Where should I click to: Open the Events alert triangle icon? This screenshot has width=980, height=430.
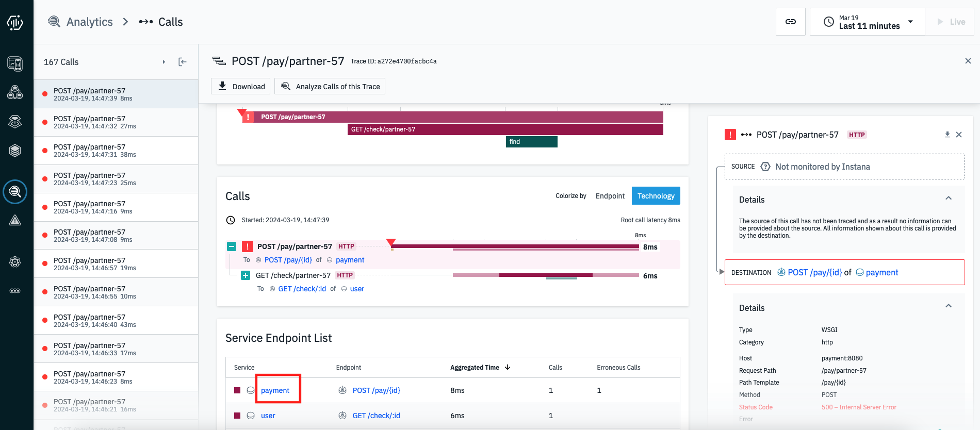coord(15,221)
